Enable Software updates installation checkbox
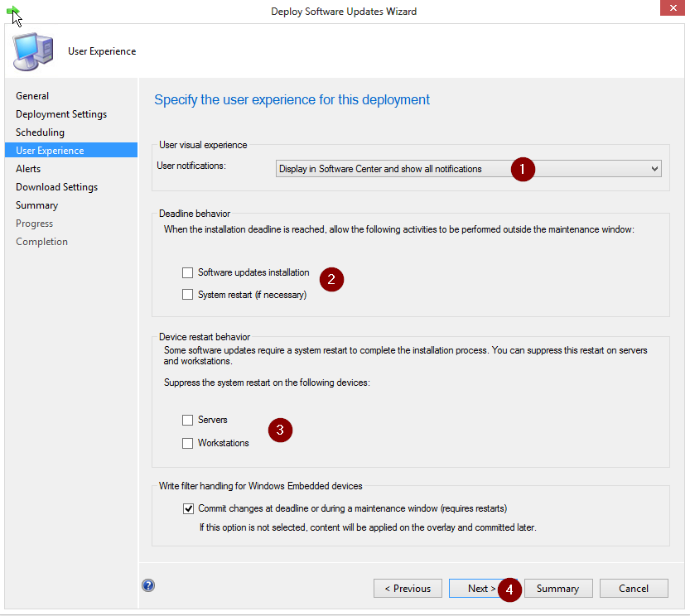 pyautogui.click(x=188, y=272)
